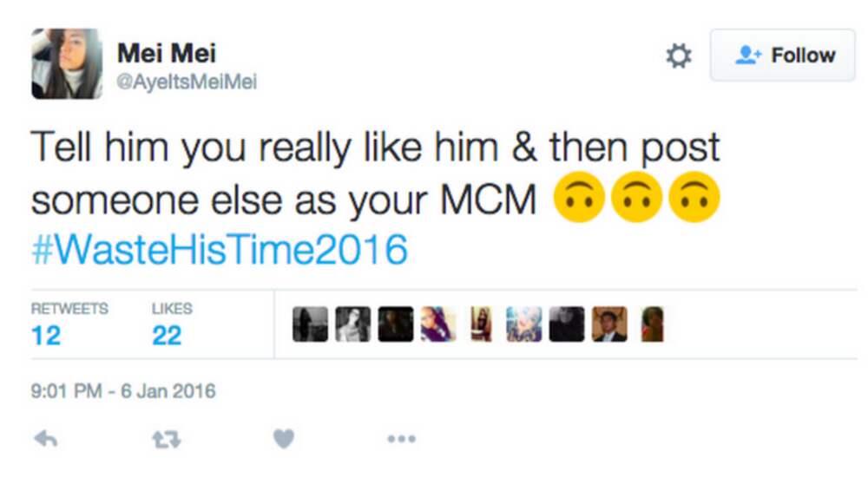This screenshot has height=478, width=868.
Task: Select the fourth liker avatar with sunglasses
Action: [438, 324]
